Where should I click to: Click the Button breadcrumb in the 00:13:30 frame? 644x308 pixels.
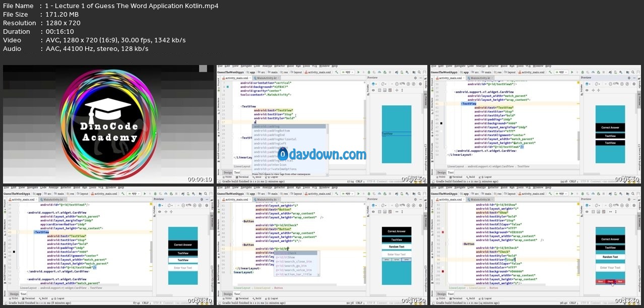click(x=494, y=288)
